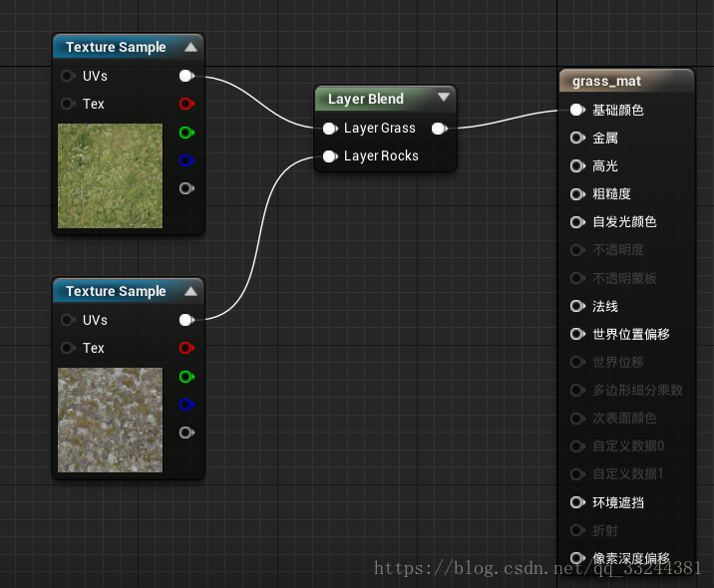Click white RGB output pin on top Texture Sample

point(186,76)
